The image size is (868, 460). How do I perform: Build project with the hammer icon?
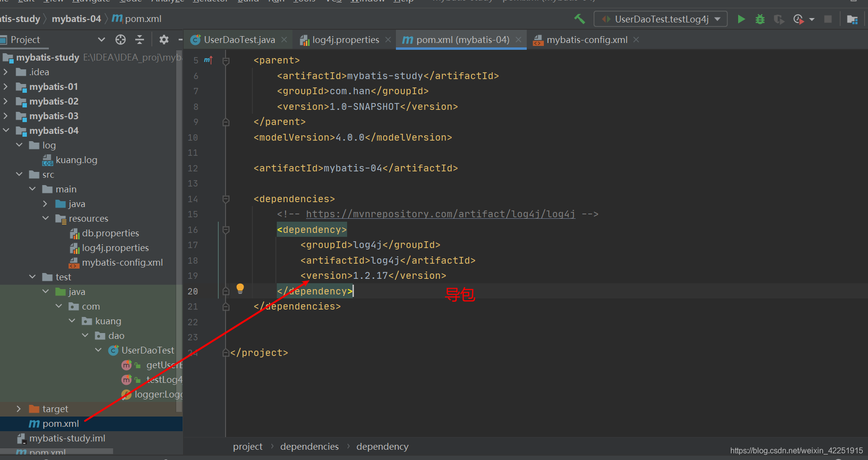point(579,19)
